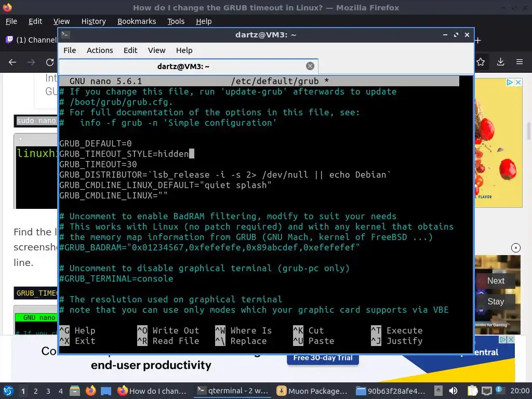532x399 pixels.
Task: Open Firefox downloads panel
Action: click(500, 62)
